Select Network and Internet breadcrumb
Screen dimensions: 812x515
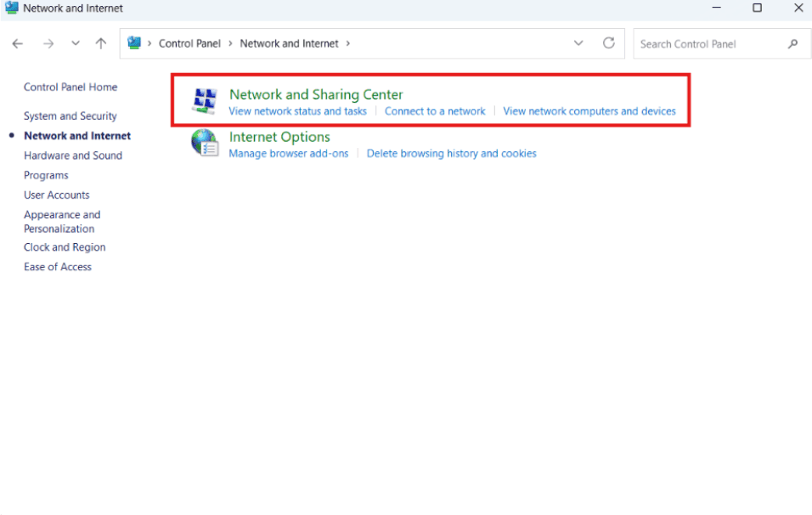coord(289,43)
